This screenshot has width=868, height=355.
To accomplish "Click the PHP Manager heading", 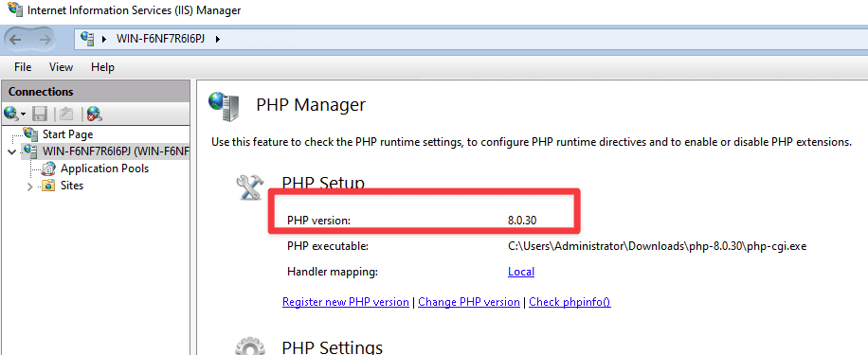I will [x=311, y=104].
